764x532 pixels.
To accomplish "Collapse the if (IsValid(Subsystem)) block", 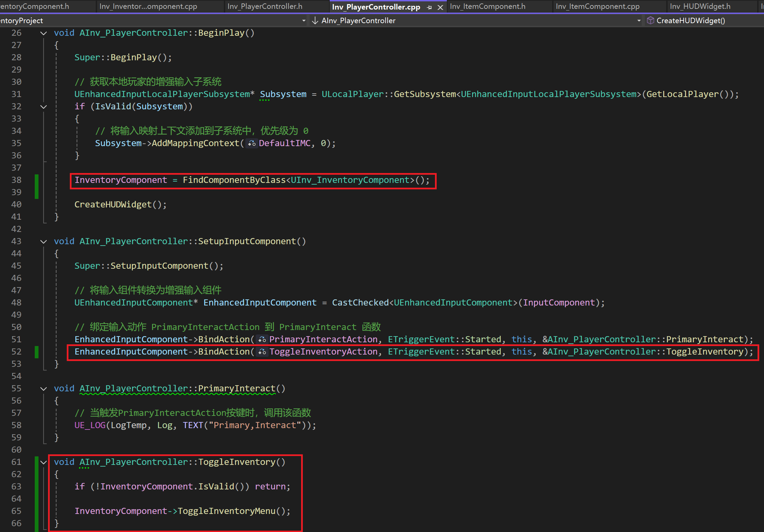I will click(44, 107).
